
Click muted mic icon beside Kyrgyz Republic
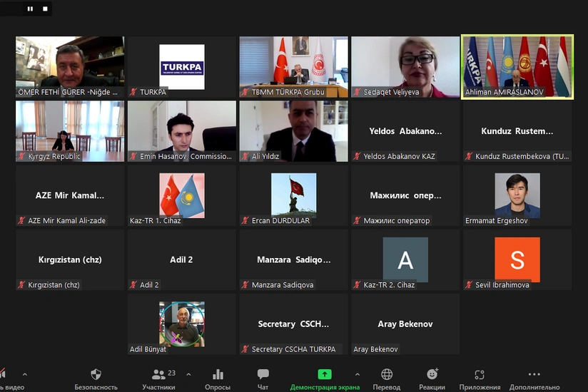tap(21, 156)
